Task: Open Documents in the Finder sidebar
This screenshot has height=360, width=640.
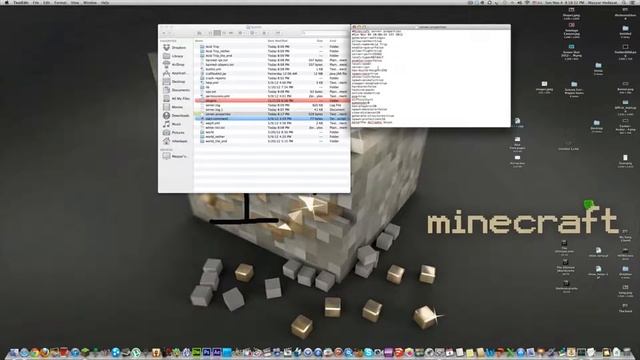Action: pyautogui.click(x=176, y=90)
